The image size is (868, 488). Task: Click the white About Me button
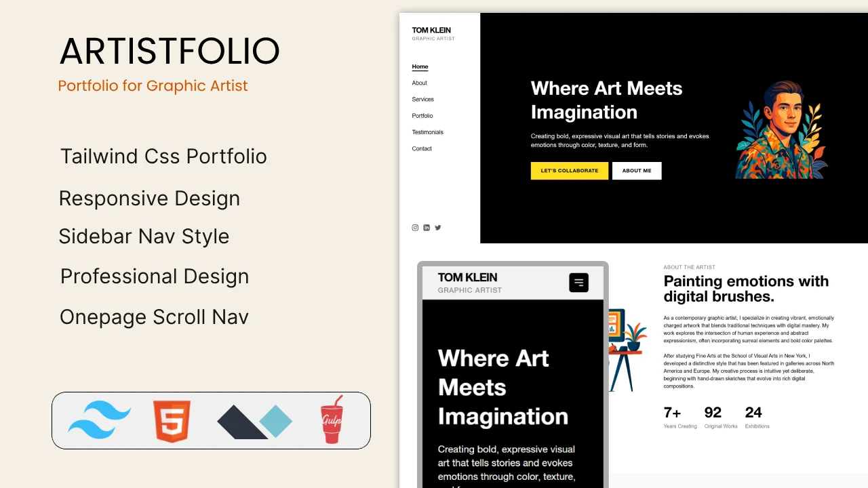click(x=637, y=171)
